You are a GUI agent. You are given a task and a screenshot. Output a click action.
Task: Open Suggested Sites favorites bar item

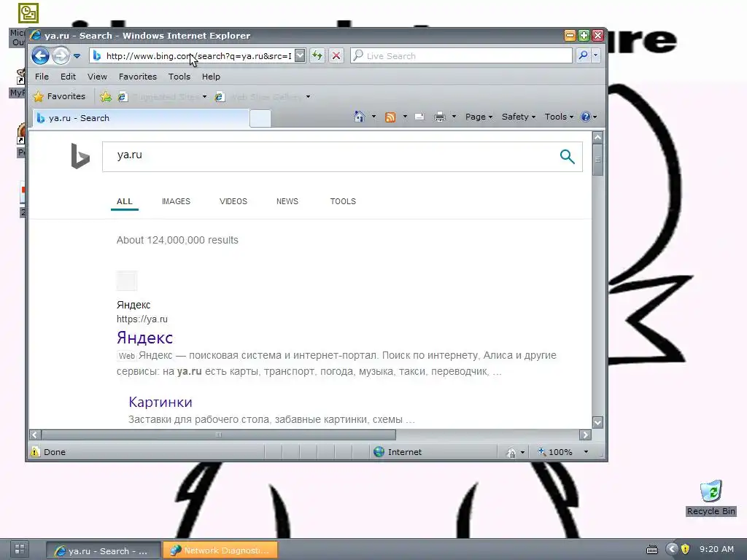point(158,97)
